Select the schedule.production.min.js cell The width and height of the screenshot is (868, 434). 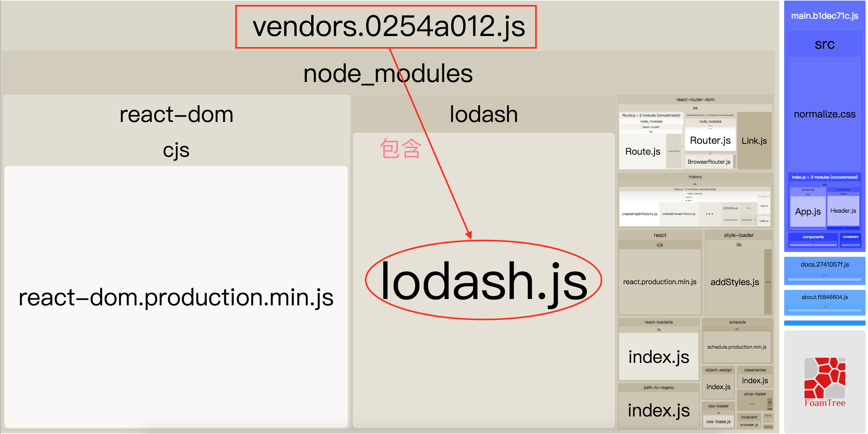(737, 347)
